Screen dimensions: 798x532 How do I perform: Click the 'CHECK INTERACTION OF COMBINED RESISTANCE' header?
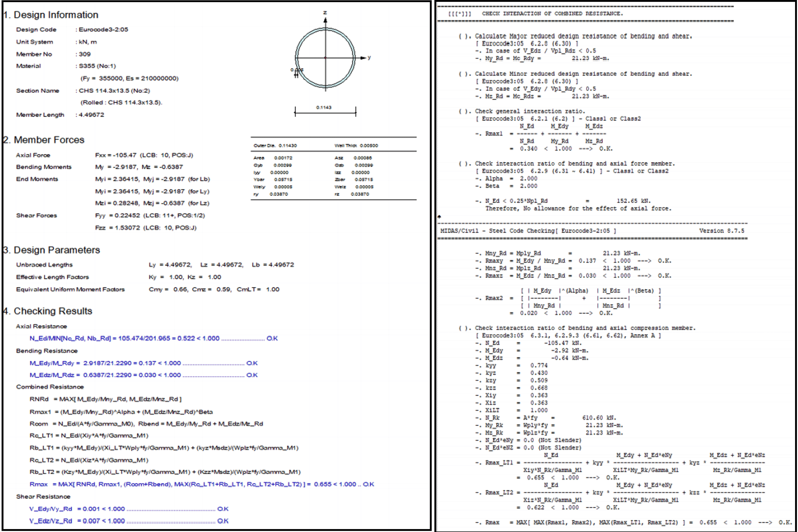click(552, 14)
